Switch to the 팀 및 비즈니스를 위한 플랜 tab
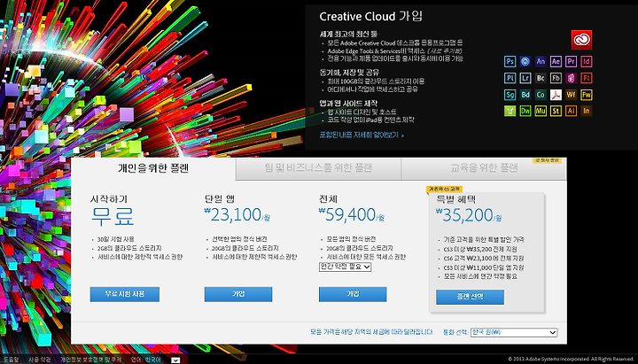638x364 pixels. [x=318, y=168]
